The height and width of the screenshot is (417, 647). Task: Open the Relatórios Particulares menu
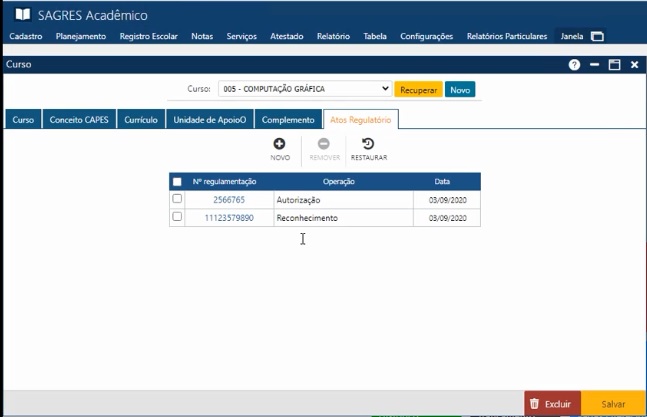point(508,37)
